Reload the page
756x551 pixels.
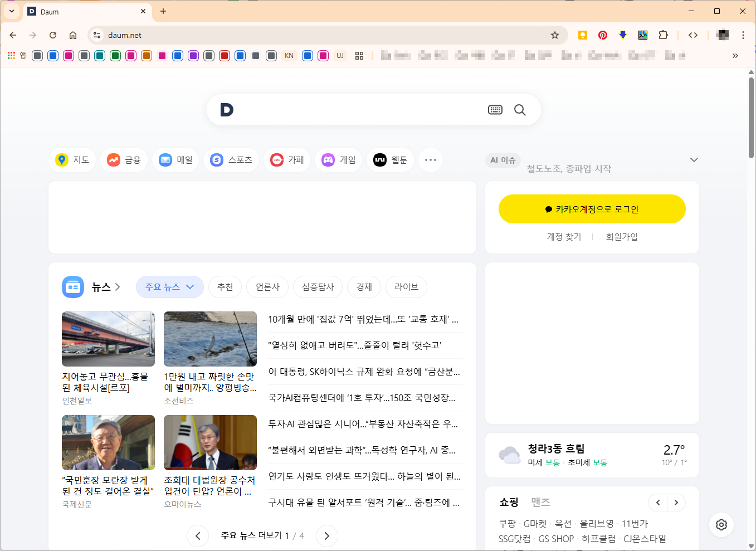53,35
